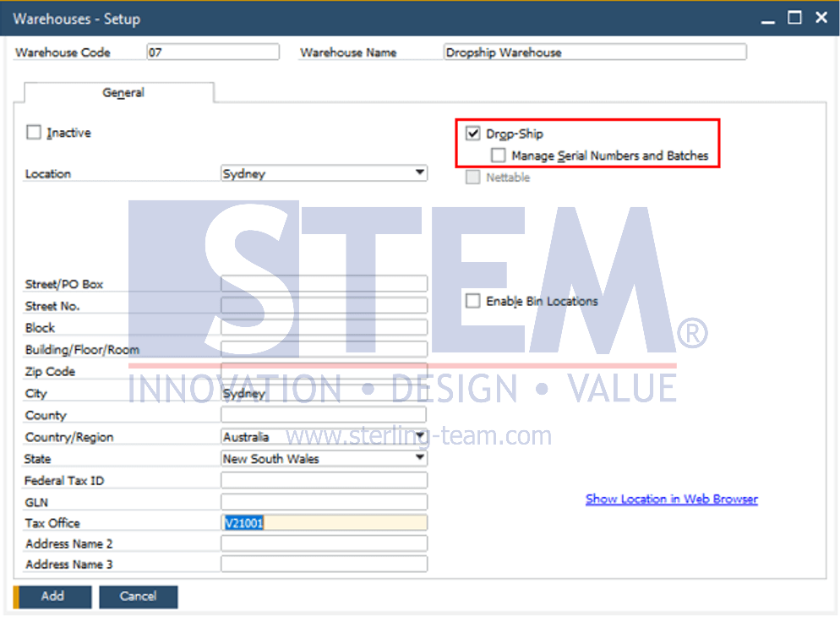The width and height of the screenshot is (840, 617).
Task: Check Enable Bin Locations option
Action: pyautogui.click(x=472, y=301)
